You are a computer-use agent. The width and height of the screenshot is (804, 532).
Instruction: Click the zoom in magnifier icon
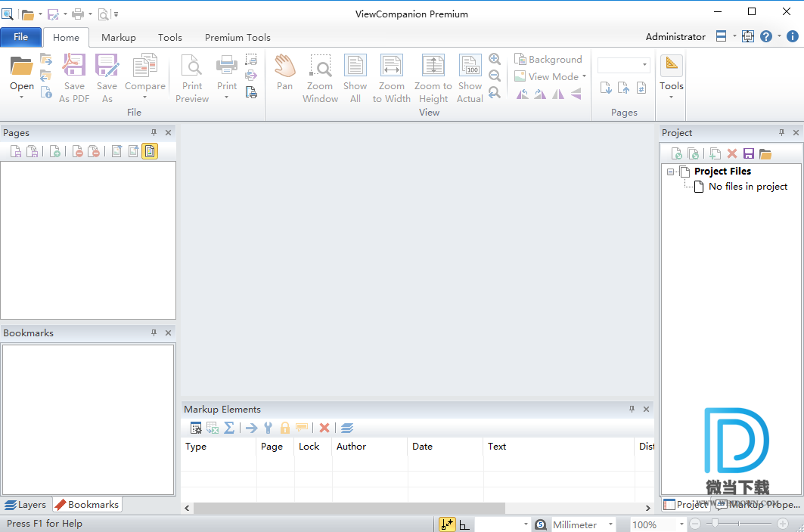tap(495, 59)
